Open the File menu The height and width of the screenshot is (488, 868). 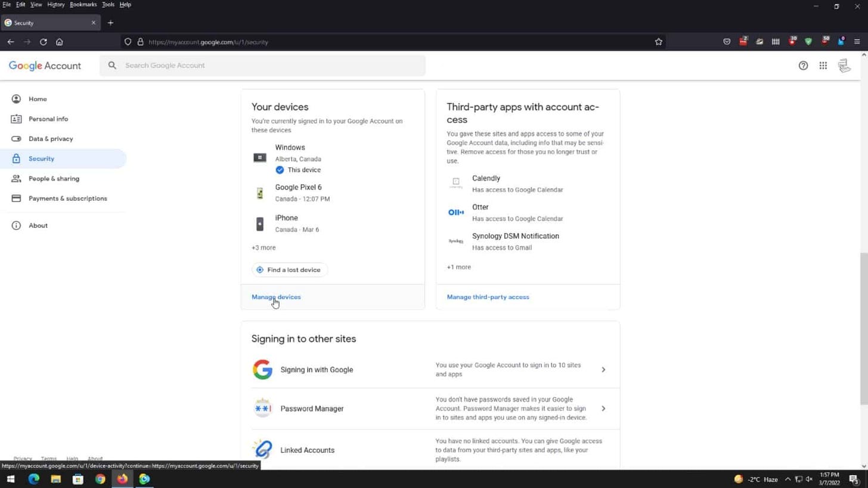[7, 4]
